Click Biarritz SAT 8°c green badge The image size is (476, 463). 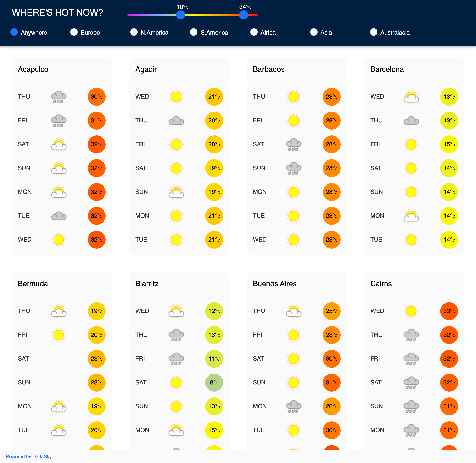tap(214, 382)
